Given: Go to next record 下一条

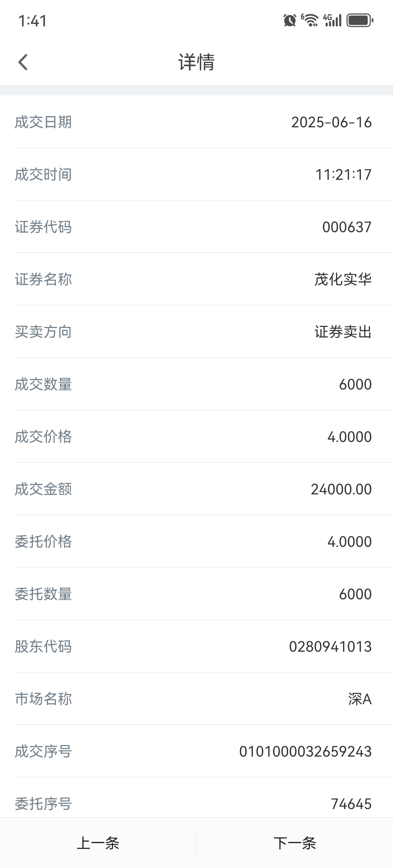Looking at the screenshot, I should click(295, 843).
